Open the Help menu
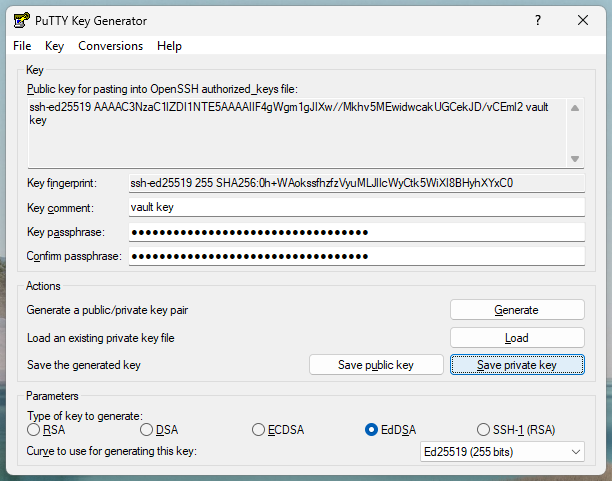Screen dimensions: 612x481 [169, 46]
